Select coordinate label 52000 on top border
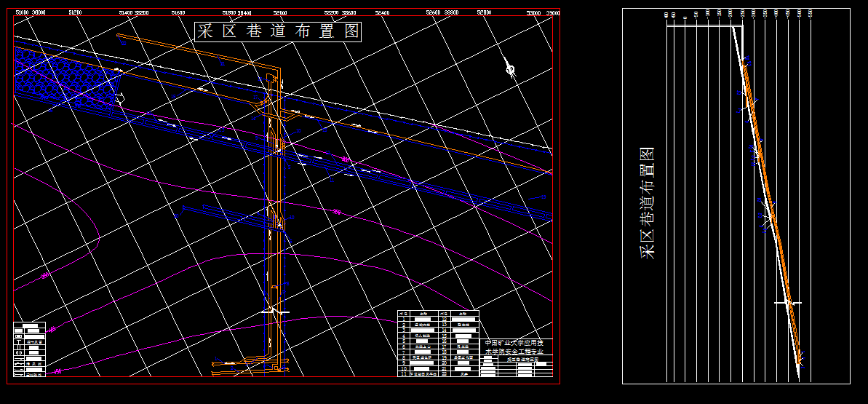868x404 pixels. tap(280, 12)
